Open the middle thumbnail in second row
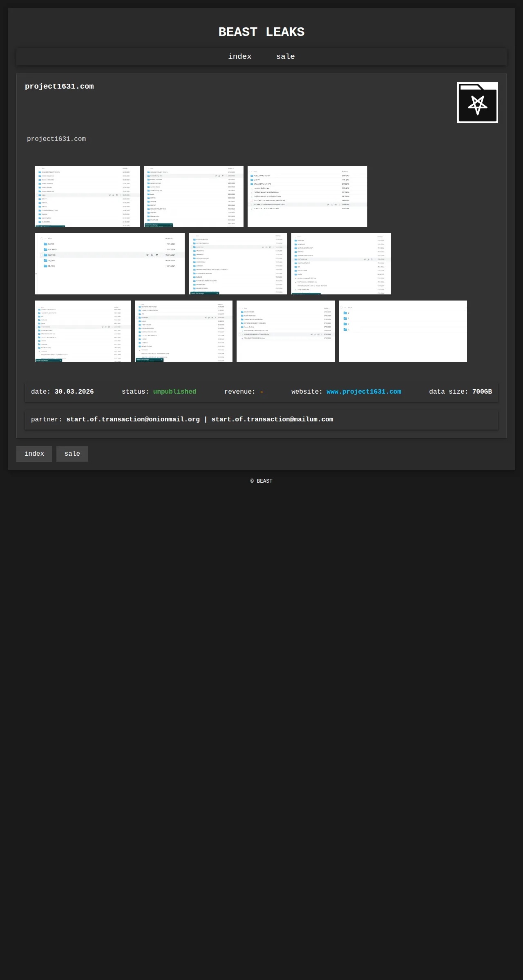 238,264
